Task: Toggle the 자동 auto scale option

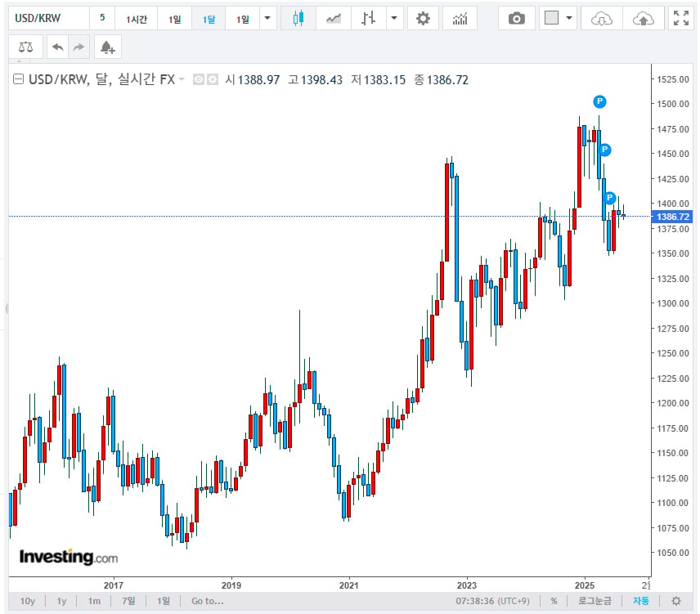Action: tap(640, 601)
